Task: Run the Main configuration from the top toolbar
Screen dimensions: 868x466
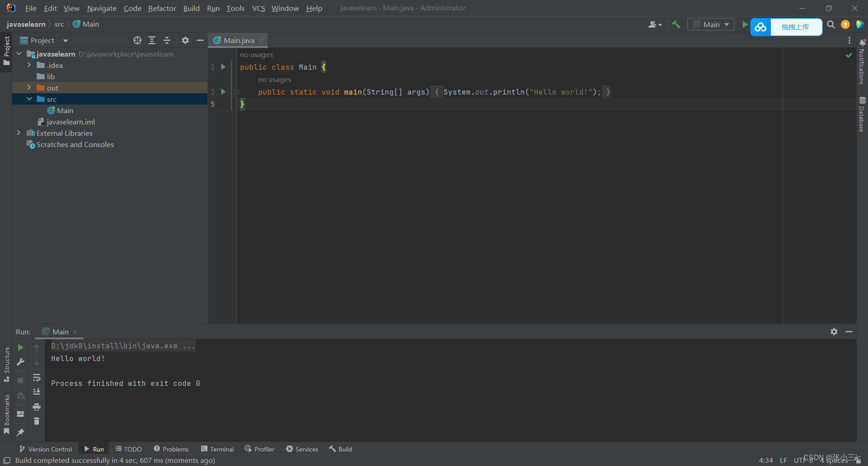Action: pyautogui.click(x=745, y=24)
